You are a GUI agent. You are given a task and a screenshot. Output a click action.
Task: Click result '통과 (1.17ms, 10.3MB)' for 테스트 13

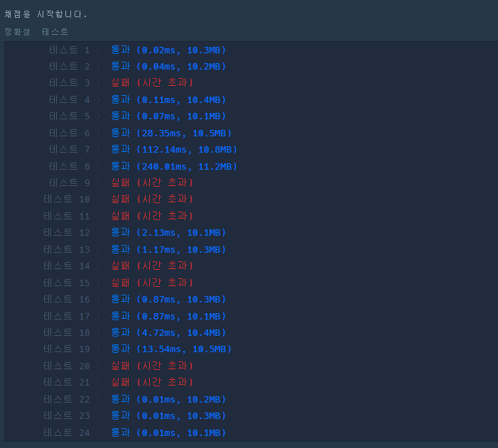pos(168,249)
